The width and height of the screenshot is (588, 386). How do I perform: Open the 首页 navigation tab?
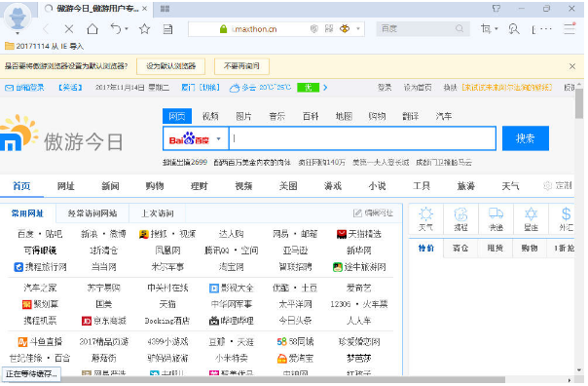point(21,186)
